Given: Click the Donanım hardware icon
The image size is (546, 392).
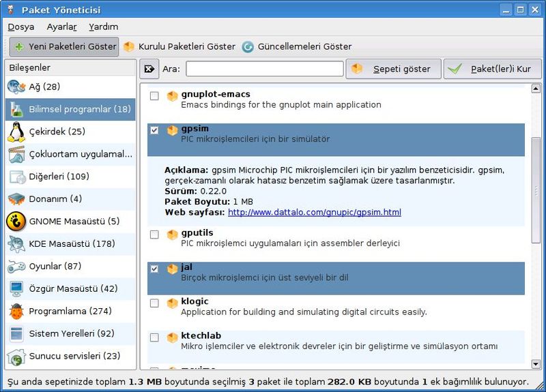Looking at the screenshot, I should click(16, 199).
